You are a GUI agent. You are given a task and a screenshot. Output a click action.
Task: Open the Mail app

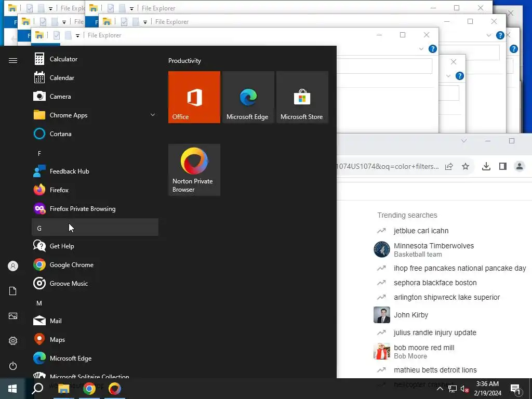(95, 321)
